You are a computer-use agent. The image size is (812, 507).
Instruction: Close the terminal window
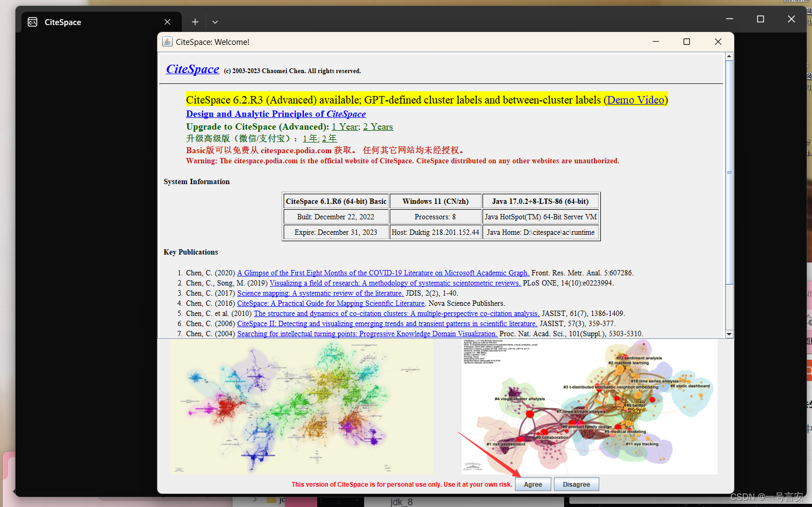(x=791, y=19)
